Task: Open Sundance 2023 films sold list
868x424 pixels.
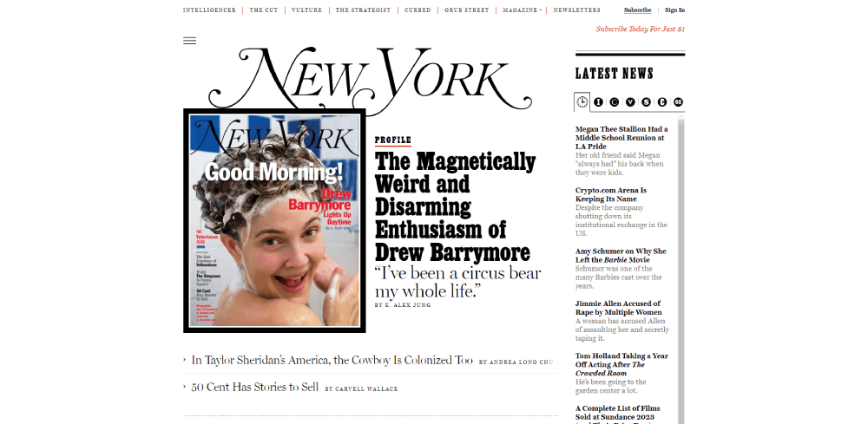Action: pyautogui.click(x=617, y=413)
